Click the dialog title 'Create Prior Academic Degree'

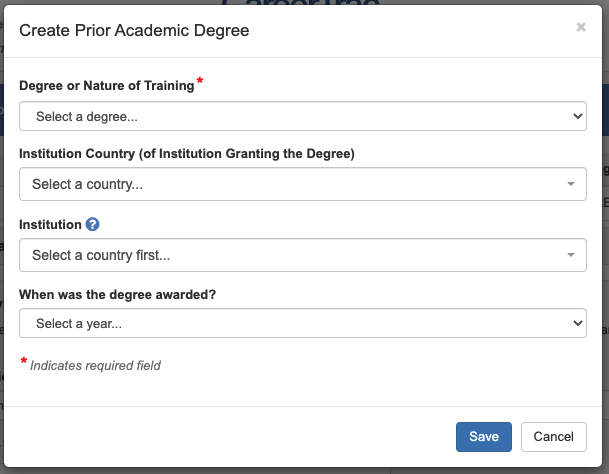(134, 31)
